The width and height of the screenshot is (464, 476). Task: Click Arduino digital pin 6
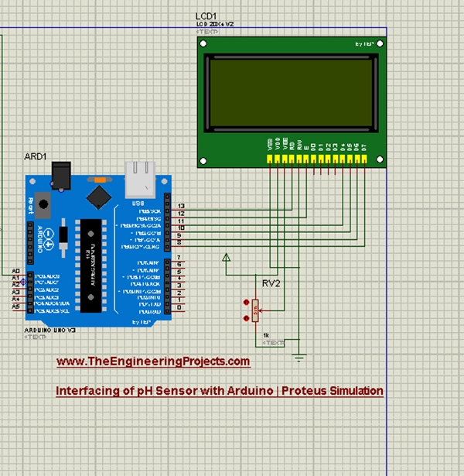(x=179, y=265)
